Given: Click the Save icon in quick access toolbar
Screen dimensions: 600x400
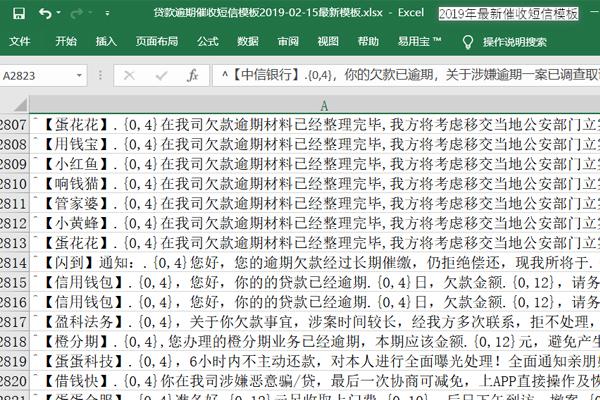Looking at the screenshot, I should tap(18, 13).
